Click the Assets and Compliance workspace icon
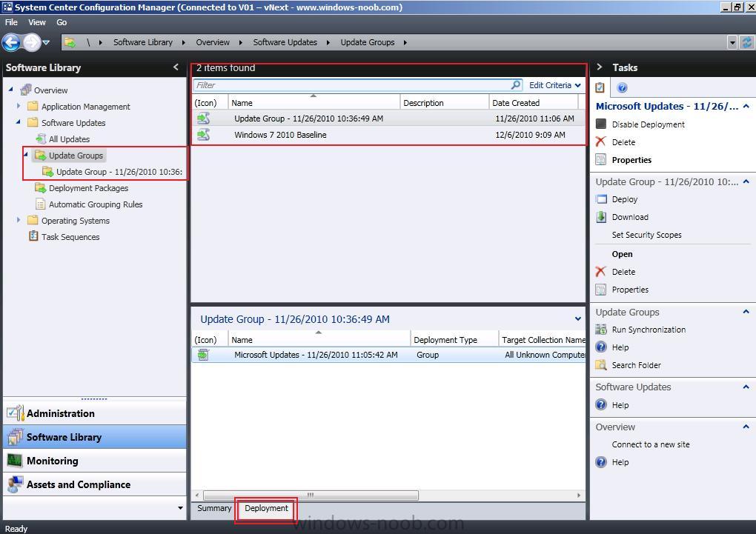The width and height of the screenshot is (756, 534). [15, 484]
